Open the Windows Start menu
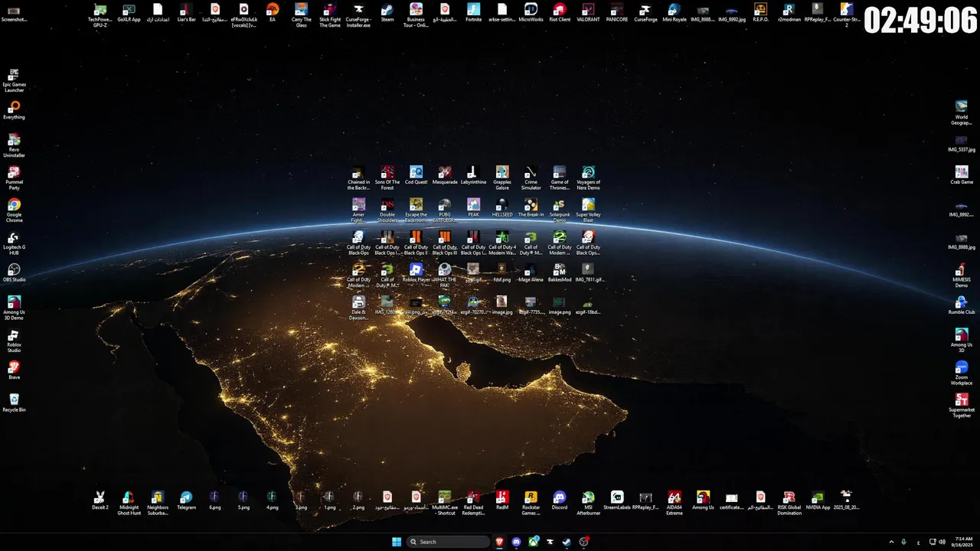Viewport: 980px width, 551px height. pos(397,542)
